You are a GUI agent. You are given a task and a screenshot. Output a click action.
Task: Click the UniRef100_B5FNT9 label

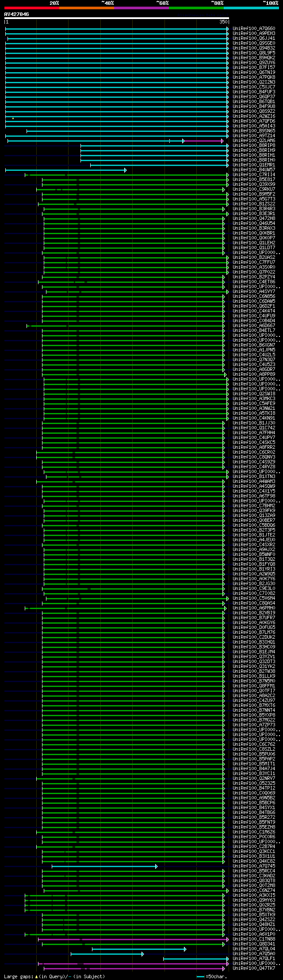pyautogui.click(x=254, y=822)
